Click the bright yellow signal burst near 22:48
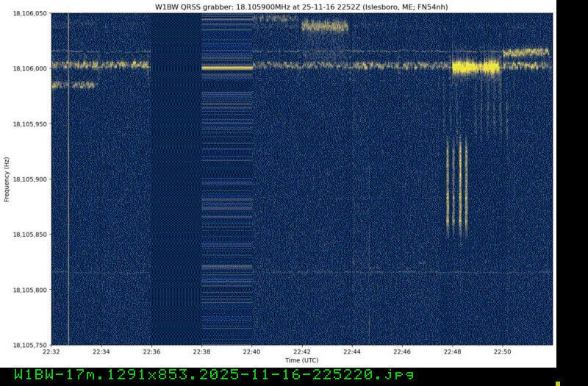The height and width of the screenshot is (386, 588). click(x=476, y=68)
